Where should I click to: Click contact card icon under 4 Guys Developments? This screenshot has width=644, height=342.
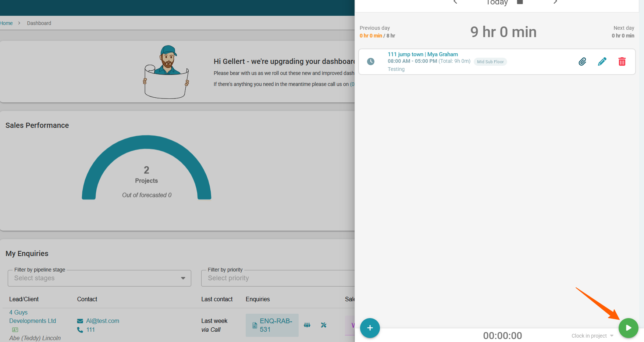pyautogui.click(x=15, y=330)
